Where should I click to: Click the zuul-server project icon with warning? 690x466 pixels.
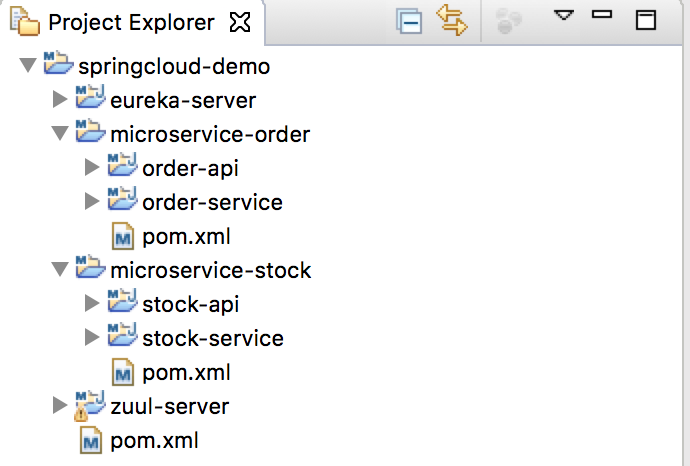coord(90,406)
